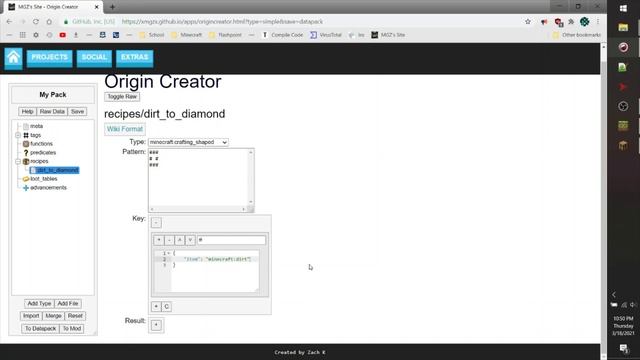Open the VirusTotal bookmark
The height and width of the screenshot is (360, 640).
326,35
